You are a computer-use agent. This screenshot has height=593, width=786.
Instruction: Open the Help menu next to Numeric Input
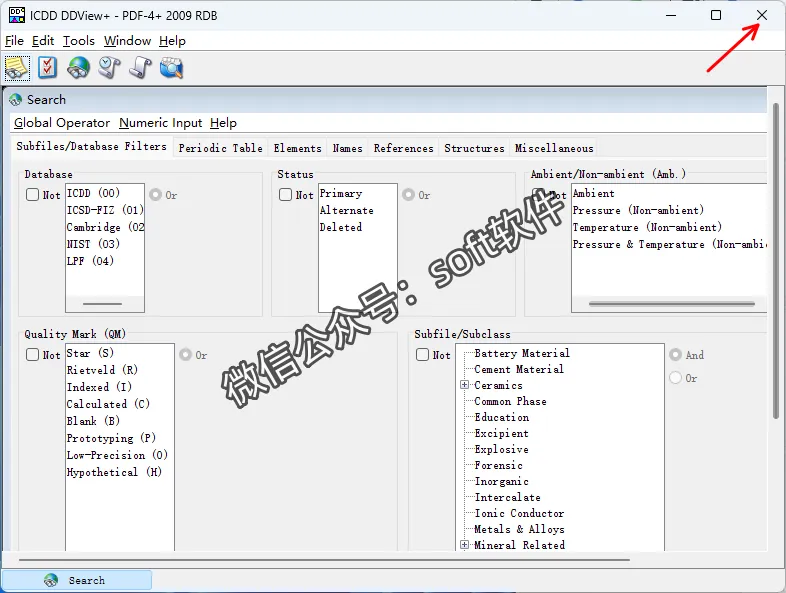pyautogui.click(x=223, y=123)
